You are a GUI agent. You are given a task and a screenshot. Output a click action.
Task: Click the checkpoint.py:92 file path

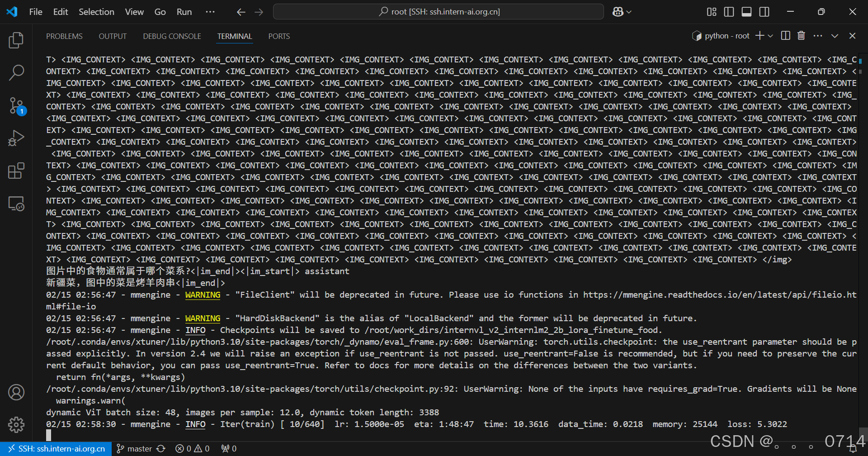[252, 389]
